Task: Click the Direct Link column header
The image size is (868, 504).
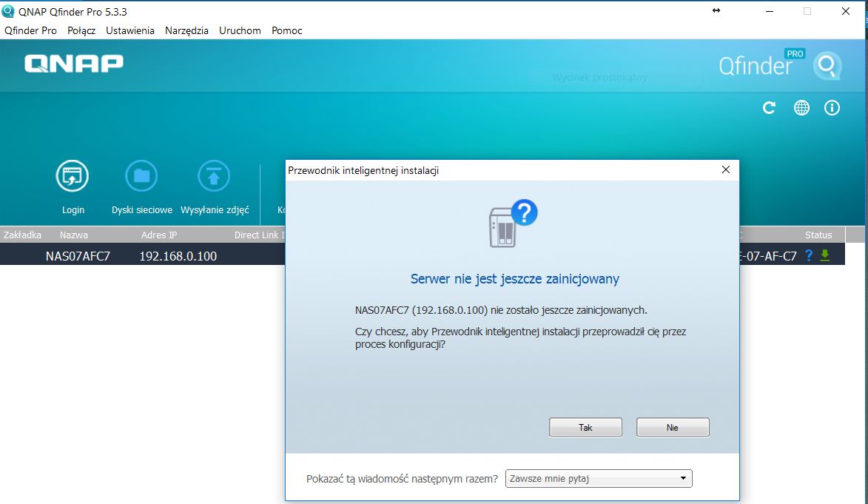Action: coord(259,235)
